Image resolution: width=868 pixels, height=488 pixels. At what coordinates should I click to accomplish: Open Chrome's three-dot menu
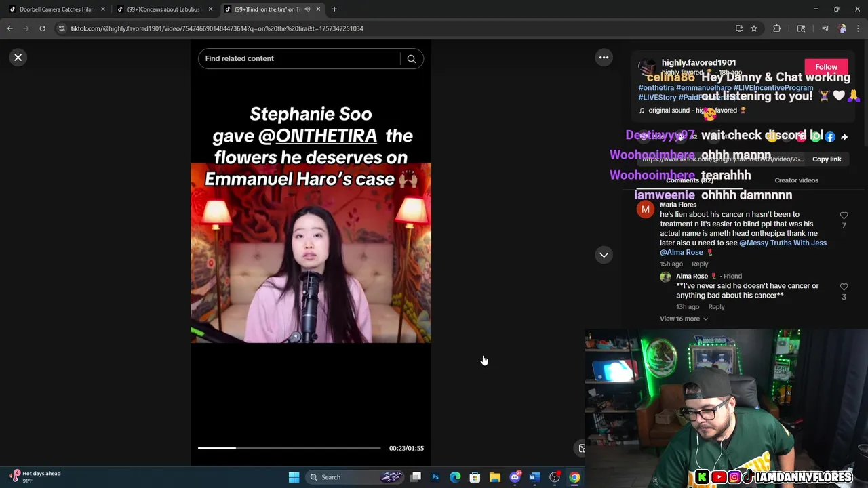pyautogui.click(x=859, y=28)
